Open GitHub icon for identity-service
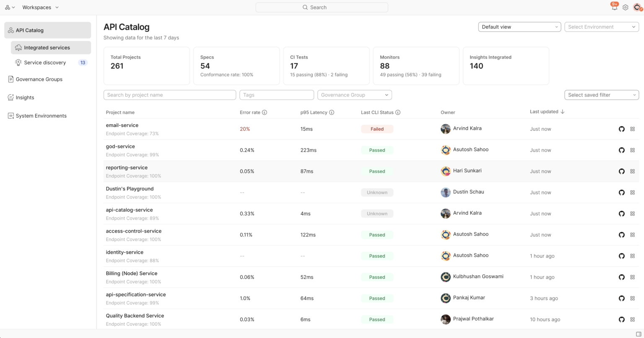The image size is (644, 338). [621, 256]
